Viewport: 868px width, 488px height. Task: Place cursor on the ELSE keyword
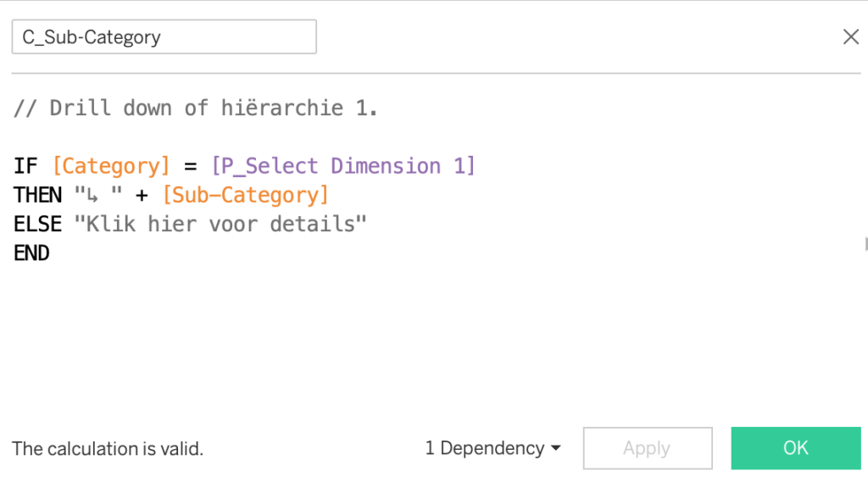[x=38, y=225]
